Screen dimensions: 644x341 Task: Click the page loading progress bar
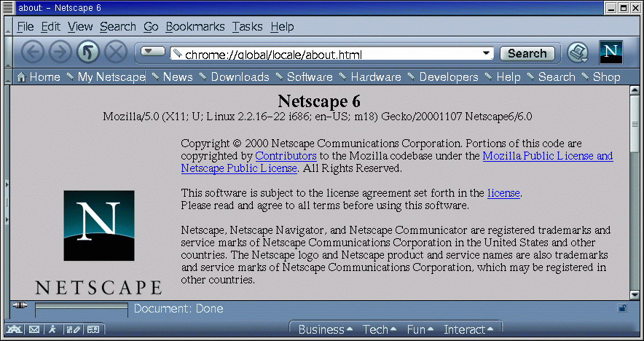pyautogui.click(x=82, y=310)
